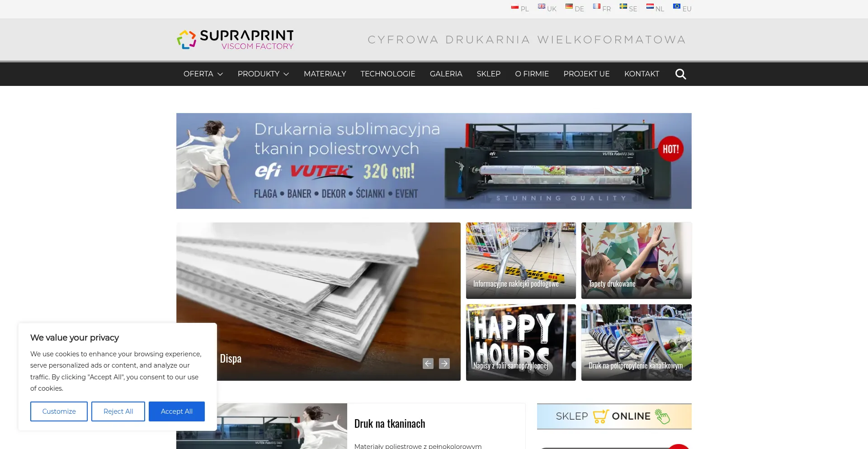Select the German flag icon
Image resolution: width=868 pixels, height=449 pixels.
tap(569, 6)
